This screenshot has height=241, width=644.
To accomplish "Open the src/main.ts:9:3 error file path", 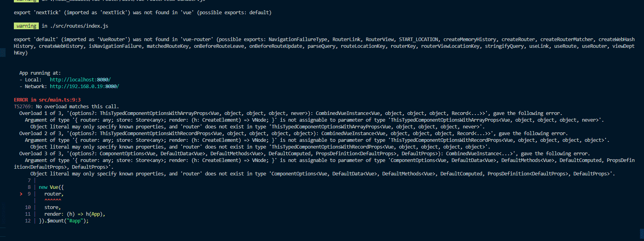I will [59, 100].
